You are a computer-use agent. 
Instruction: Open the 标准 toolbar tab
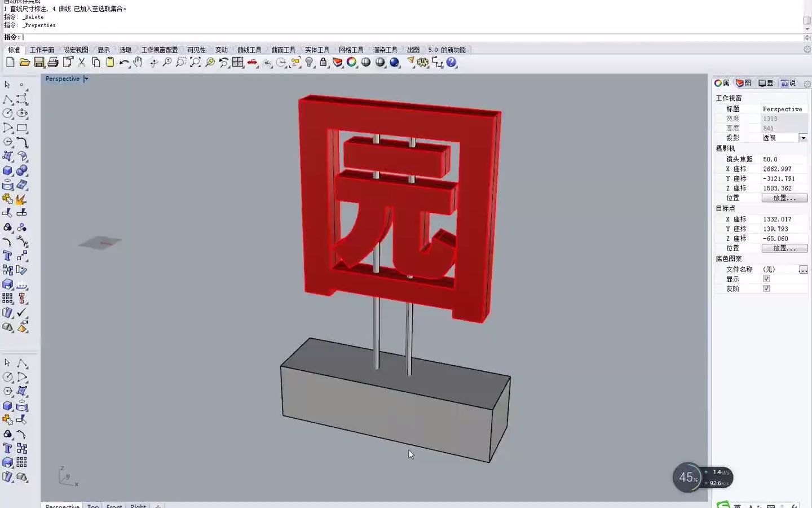click(14, 50)
